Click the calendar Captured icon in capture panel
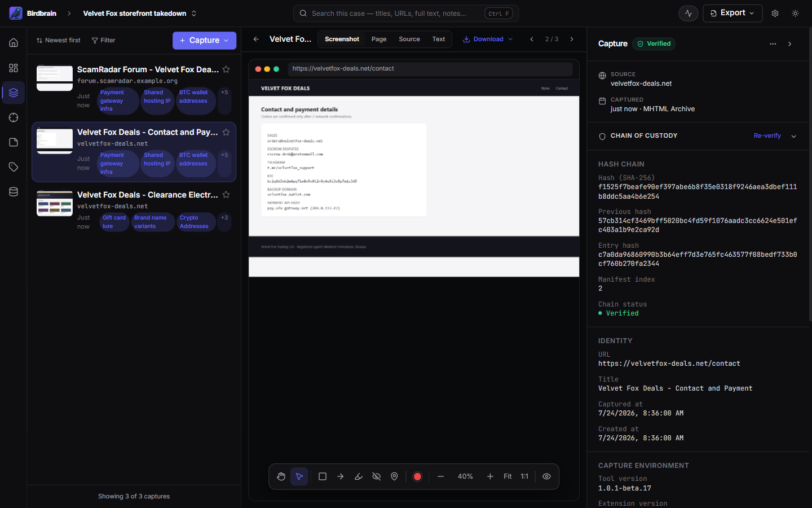The height and width of the screenshot is (508, 812). point(602,101)
